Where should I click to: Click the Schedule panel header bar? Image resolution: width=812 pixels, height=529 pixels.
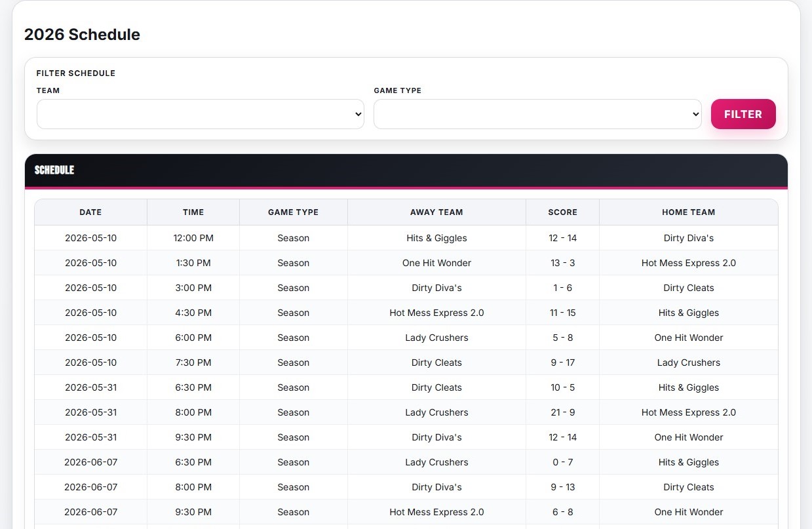pos(406,170)
